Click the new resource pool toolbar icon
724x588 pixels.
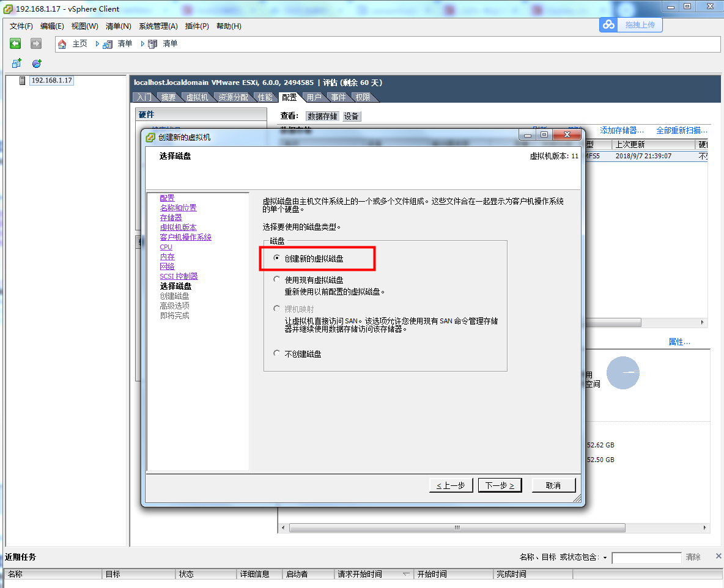(37, 63)
